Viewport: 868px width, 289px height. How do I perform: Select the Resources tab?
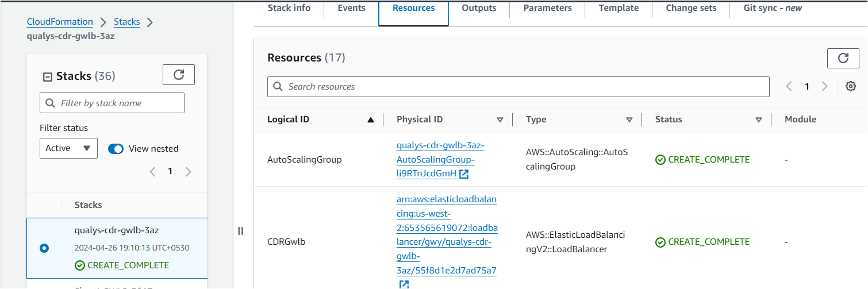click(413, 9)
